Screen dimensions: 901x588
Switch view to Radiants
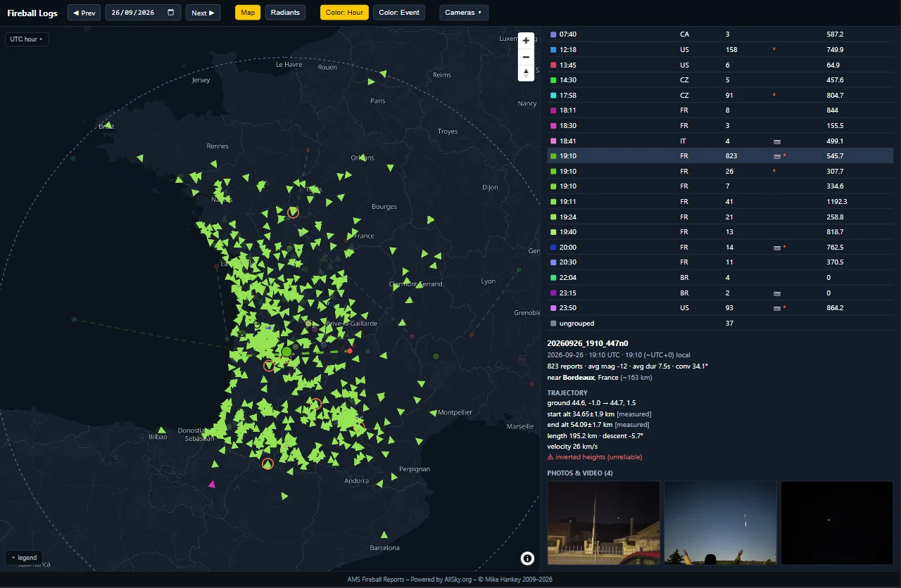[x=285, y=13]
